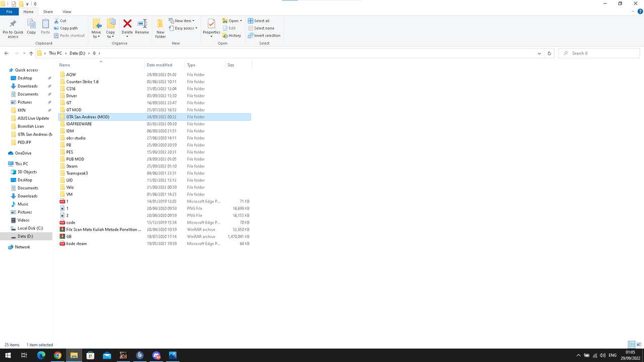Select ASUS Live Update in sidebar
644x362 pixels.
[33, 118]
